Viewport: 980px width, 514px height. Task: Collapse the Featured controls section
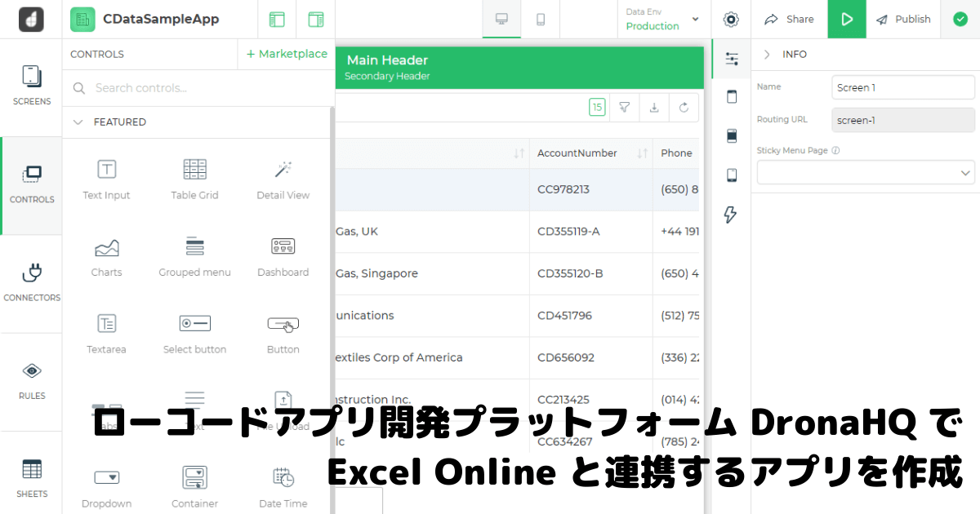[78, 122]
